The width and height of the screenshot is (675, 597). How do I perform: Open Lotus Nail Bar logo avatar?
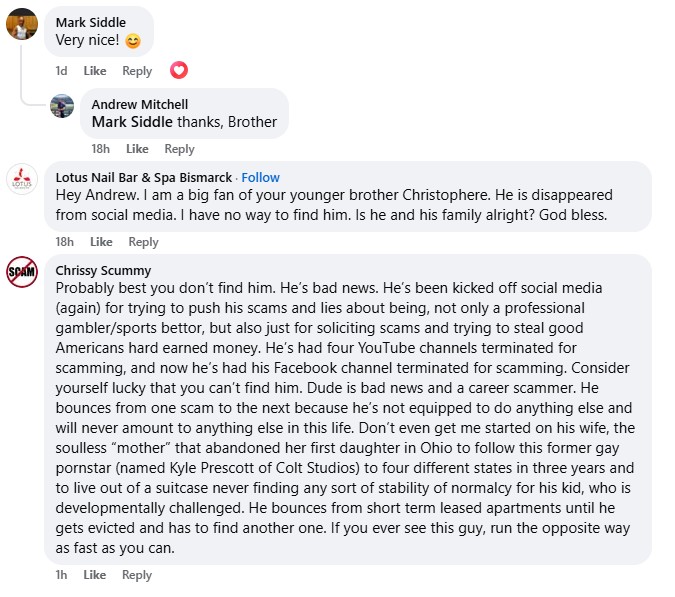pyautogui.click(x=22, y=179)
